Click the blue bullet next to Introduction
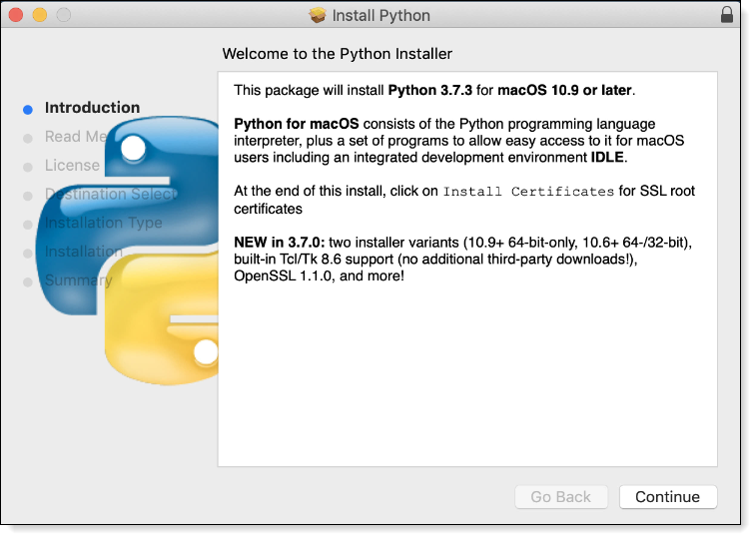 pos(28,110)
